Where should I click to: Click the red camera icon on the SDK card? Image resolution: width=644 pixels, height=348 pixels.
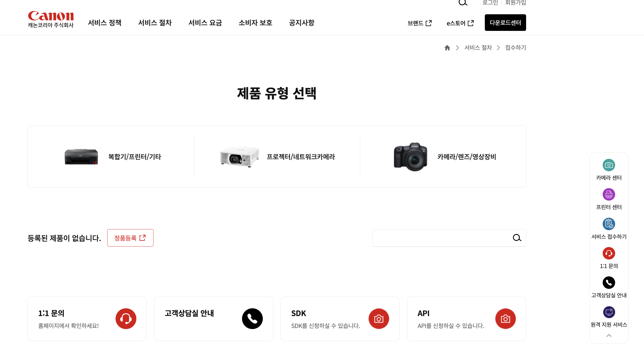(379, 318)
